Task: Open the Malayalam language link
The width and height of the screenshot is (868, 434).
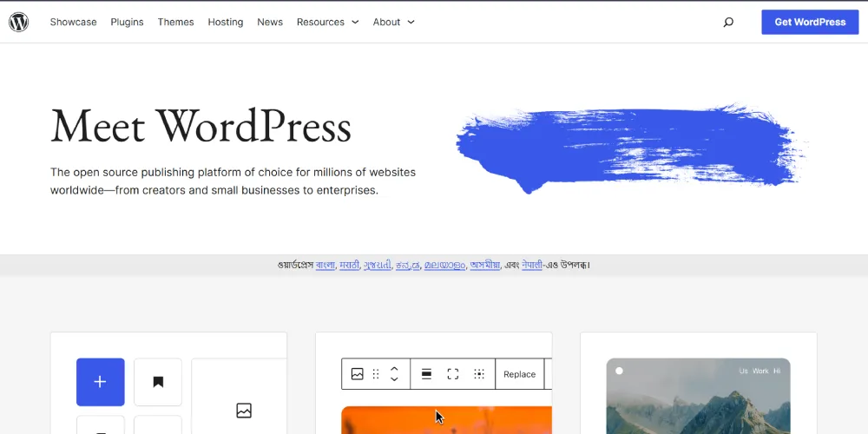Action: coord(444,265)
